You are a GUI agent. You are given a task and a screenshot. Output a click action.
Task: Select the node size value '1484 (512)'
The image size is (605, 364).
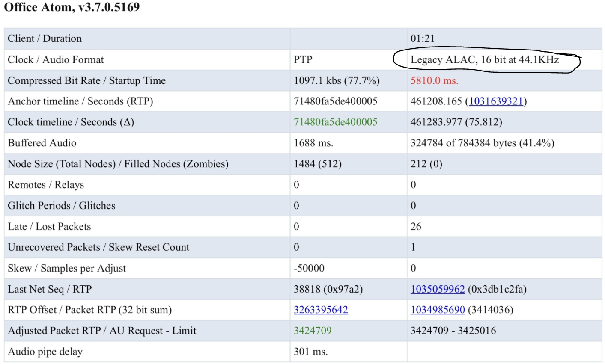click(318, 164)
